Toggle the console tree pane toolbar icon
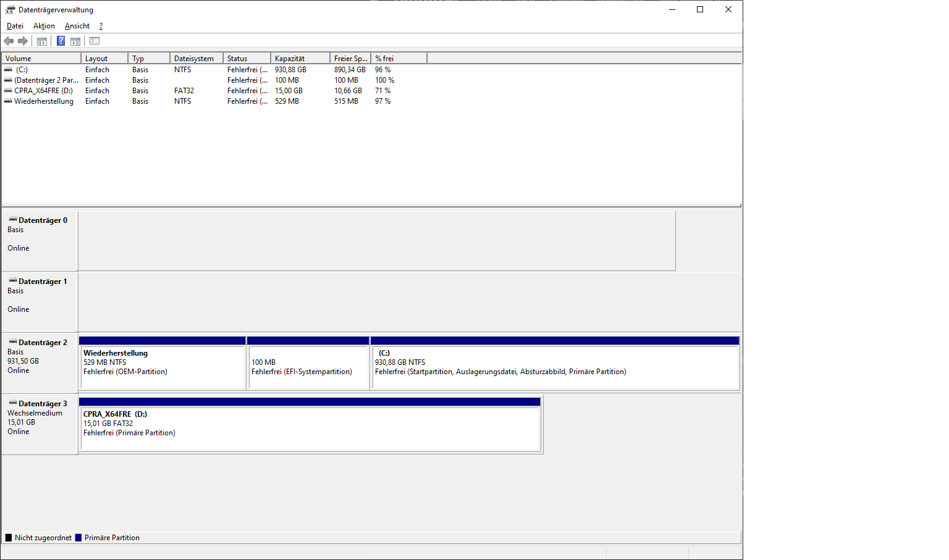This screenshot has height=560, width=949. (x=42, y=41)
